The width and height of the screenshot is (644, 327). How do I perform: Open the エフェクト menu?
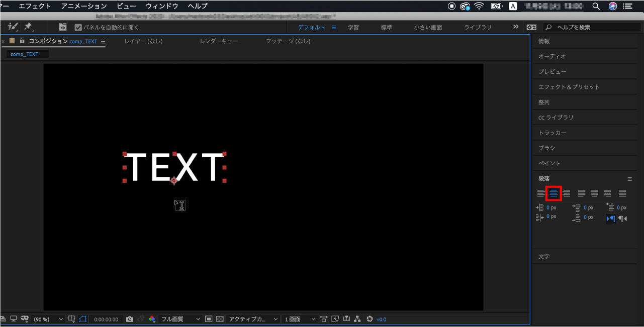(35, 6)
